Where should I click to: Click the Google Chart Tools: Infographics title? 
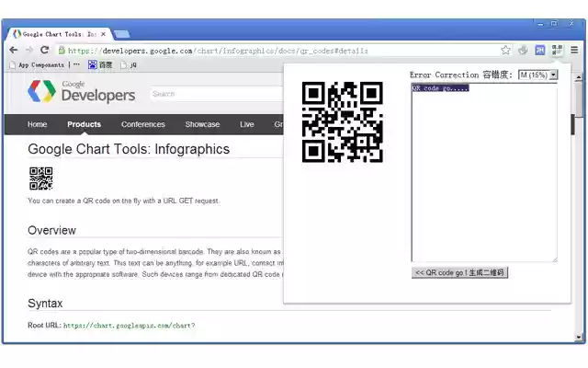[x=129, y=149]
